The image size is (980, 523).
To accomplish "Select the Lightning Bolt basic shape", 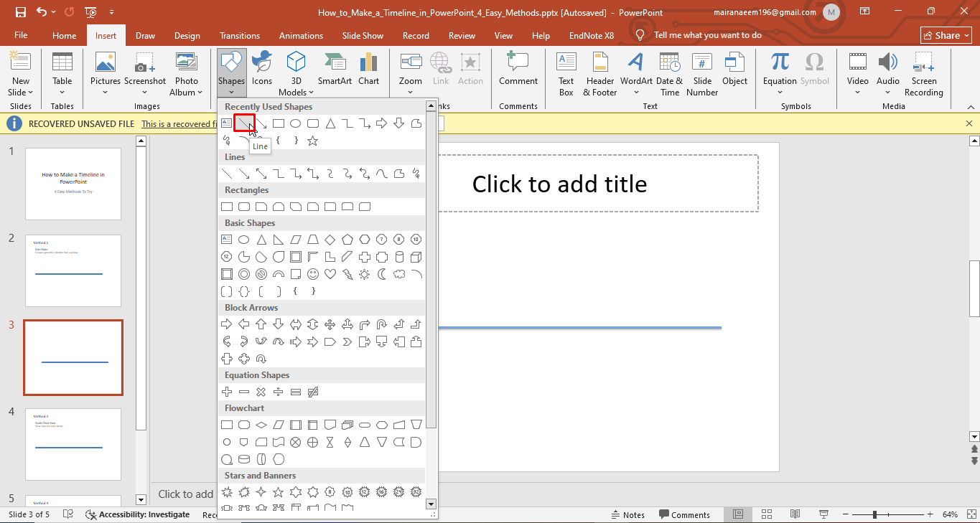I will (347, 274).
